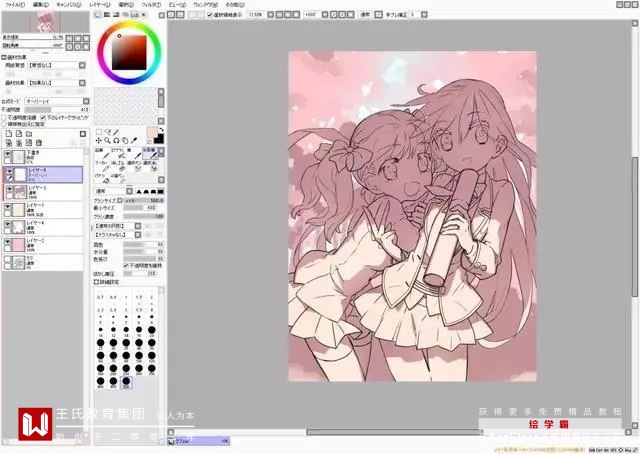The width and height of the screenshot is (640, 454).
Task: Pick the 選択ペン selection pen
Action: point(134,166)
